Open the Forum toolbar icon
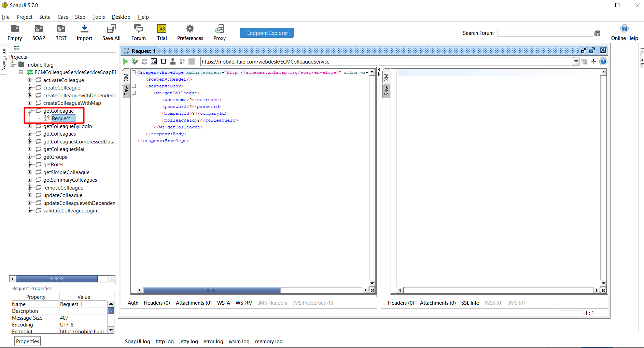 coord(138,32)
